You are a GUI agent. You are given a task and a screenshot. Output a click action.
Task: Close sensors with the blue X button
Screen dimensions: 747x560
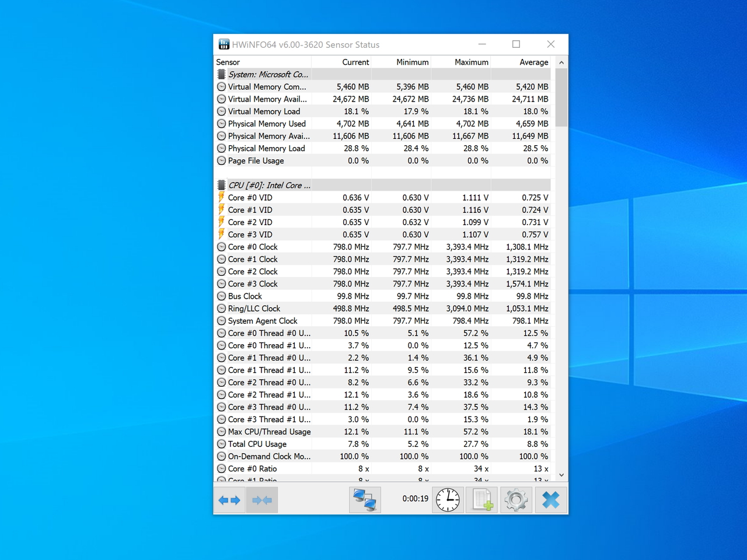pos(550,500)
